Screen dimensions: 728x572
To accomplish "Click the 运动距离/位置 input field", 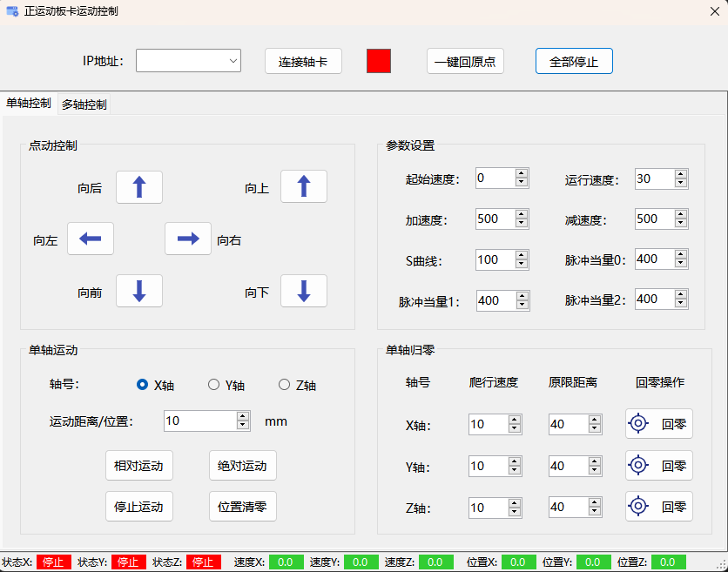I will click(x=200, y=421).
